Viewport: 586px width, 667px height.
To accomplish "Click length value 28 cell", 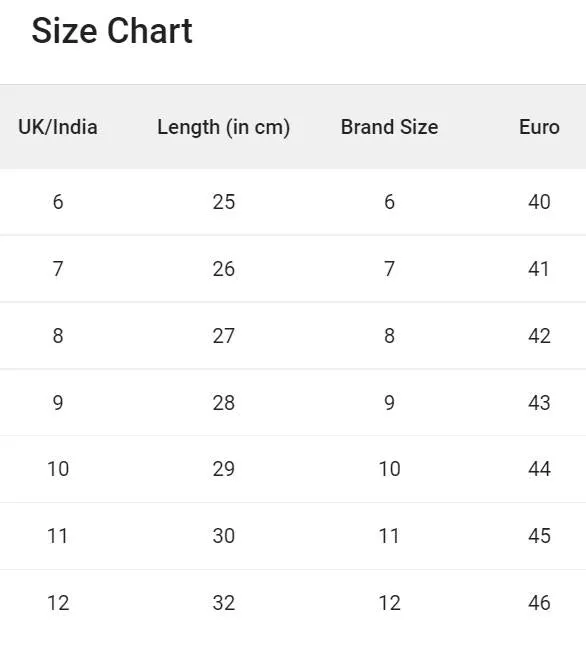I will tap(224, 402).
